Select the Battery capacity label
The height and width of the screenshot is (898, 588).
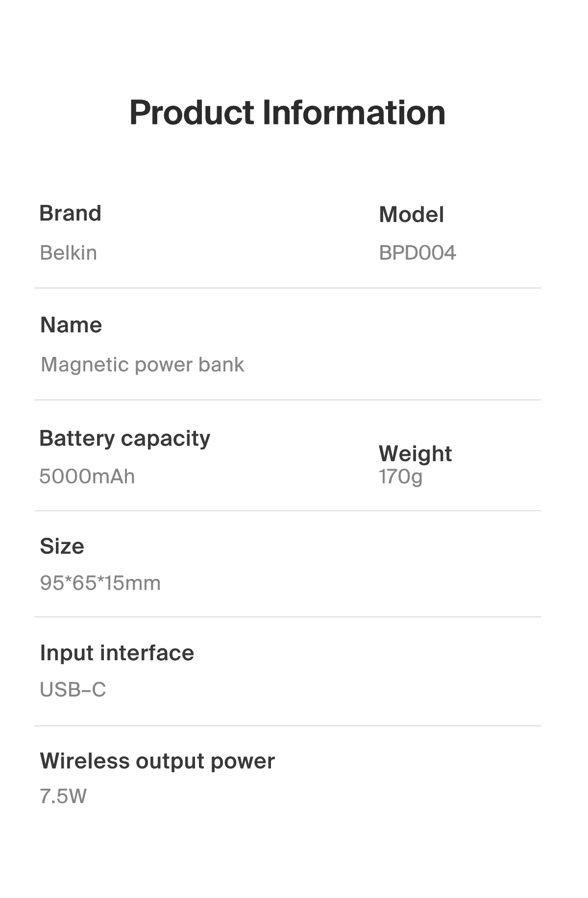[124, 438]
